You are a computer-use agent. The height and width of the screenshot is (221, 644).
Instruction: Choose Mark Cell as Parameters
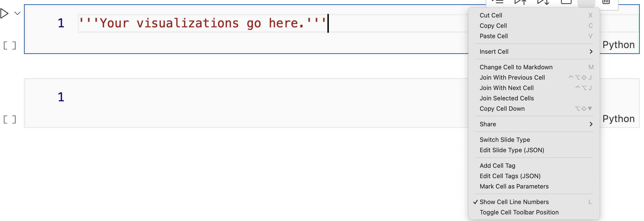tap(514, 186)
